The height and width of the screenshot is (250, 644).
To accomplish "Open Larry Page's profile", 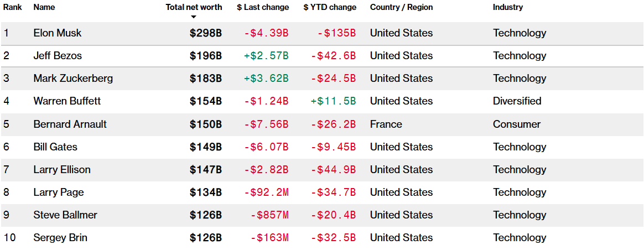I will 59,192.
